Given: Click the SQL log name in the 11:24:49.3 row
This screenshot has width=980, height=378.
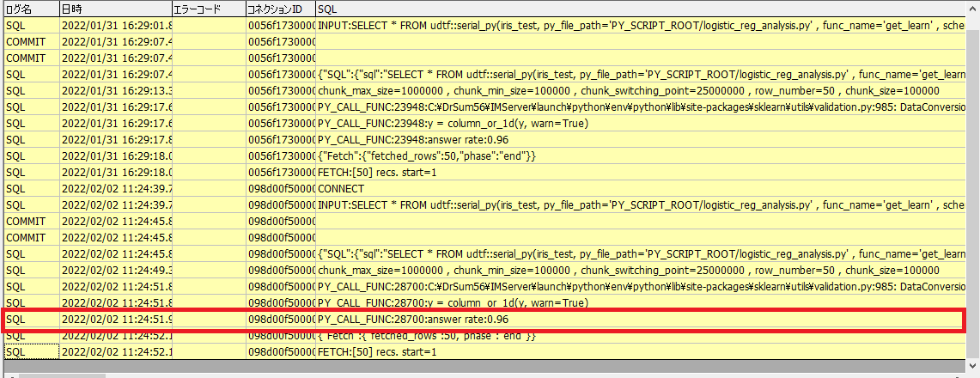Looking at the screenshot, I should (32, 271).
